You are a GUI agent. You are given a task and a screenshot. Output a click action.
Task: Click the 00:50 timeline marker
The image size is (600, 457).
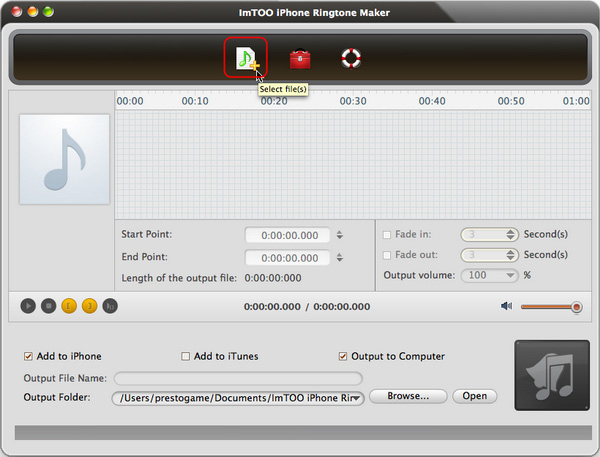click(511, 101)
